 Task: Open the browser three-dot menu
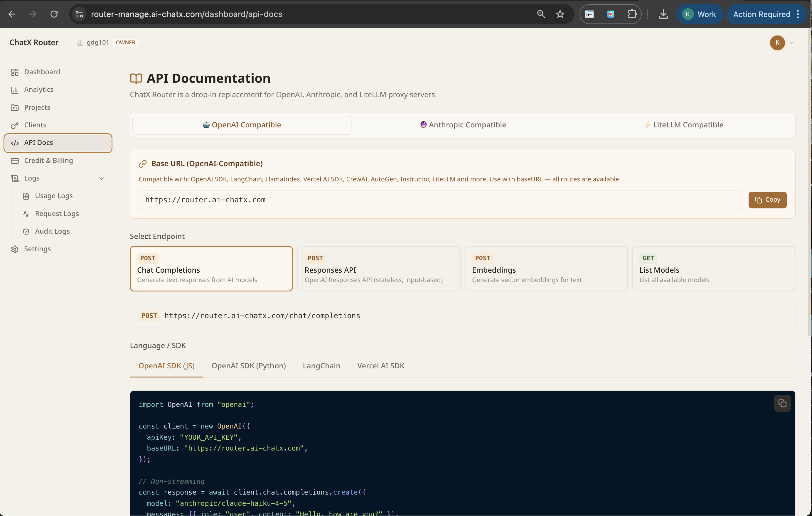point(798,14)
